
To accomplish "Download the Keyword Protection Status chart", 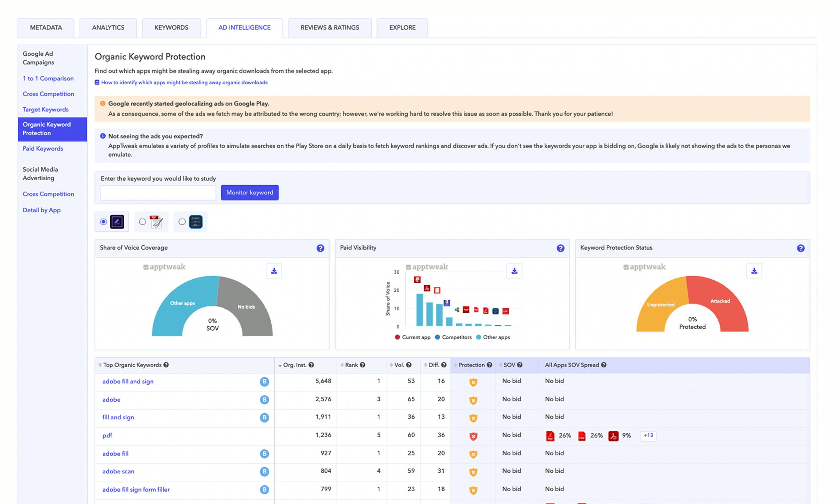I will pyautogui.click(x=754, y=271).
